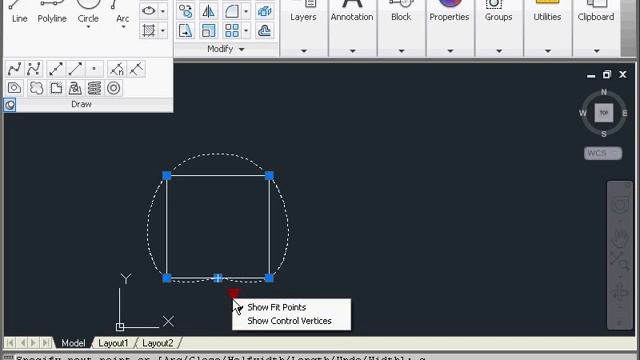Click TOP face on the ViewCube
Image resolution: width=640 pixels, height=360 pixels.
pos(604,113)
